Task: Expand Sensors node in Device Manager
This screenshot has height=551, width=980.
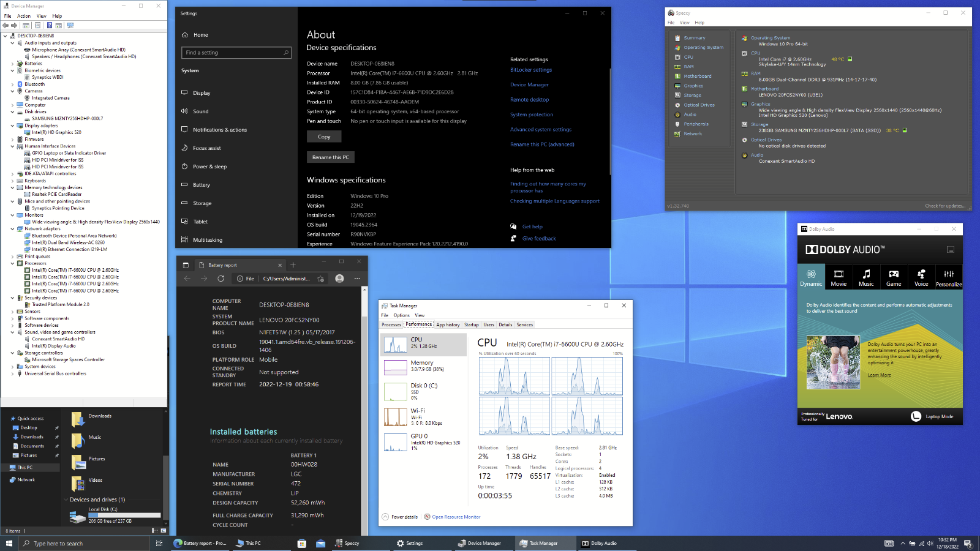Action: [x=12, y=312]
